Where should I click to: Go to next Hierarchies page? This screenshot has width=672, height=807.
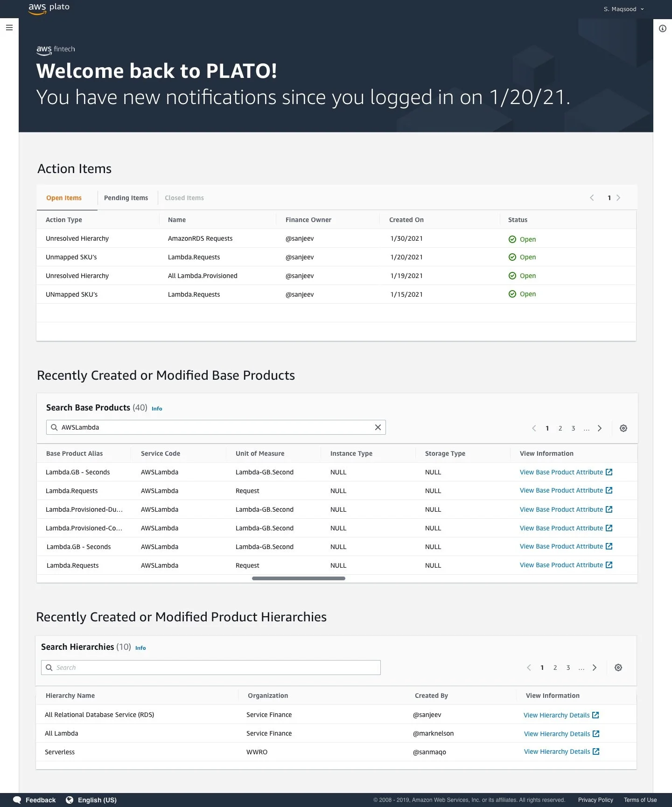point(595,668)
